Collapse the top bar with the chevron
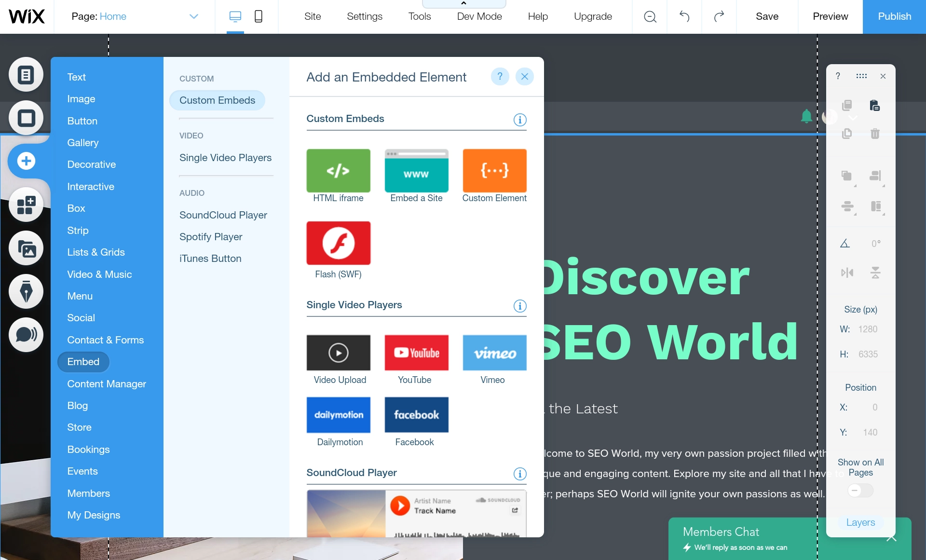This screenshot has height=560, width=926. [x=464, y=4]
